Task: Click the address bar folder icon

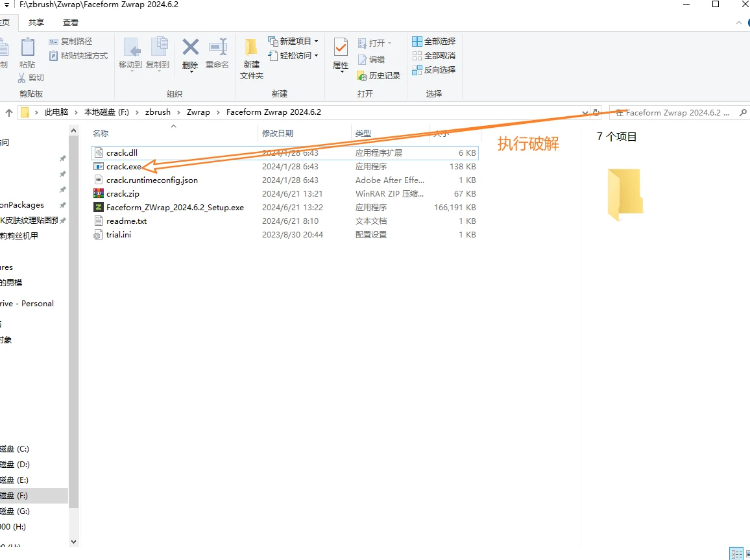Action: pos(25,112)
